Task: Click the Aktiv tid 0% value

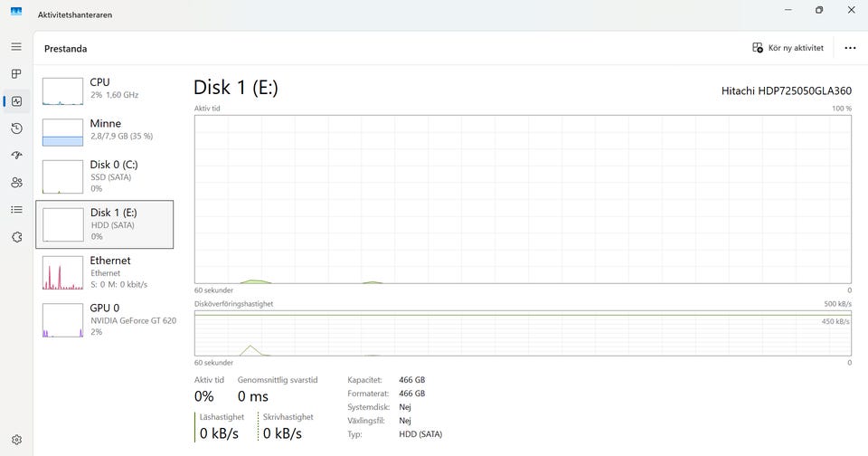Action: pyautogui.click(x=203, y=396)
